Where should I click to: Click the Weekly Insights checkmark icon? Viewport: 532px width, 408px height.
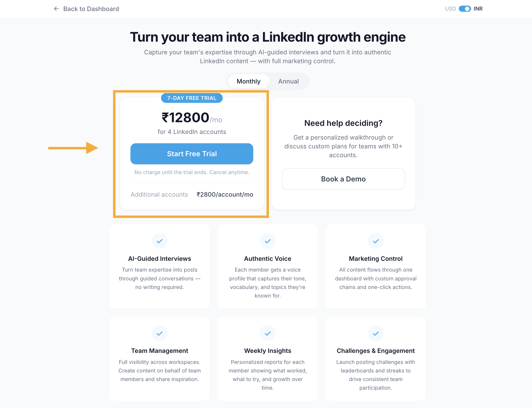268,333
